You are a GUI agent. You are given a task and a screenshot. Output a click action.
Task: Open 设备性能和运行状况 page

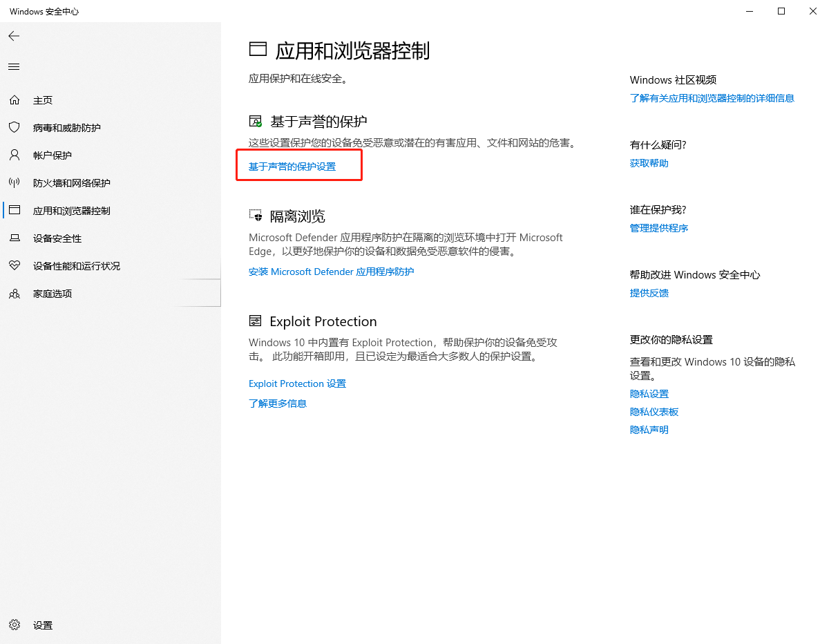tap(77, 266)
